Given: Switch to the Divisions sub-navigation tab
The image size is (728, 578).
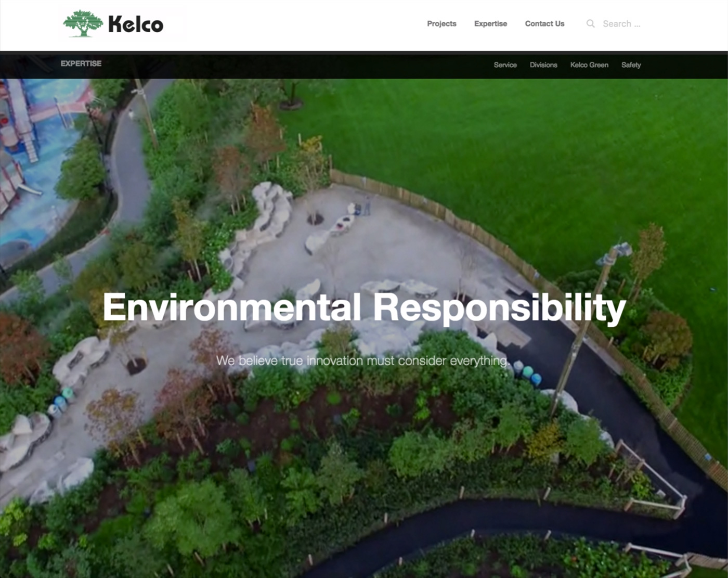Looking at the screenshot, I should (x=543, y=65).
